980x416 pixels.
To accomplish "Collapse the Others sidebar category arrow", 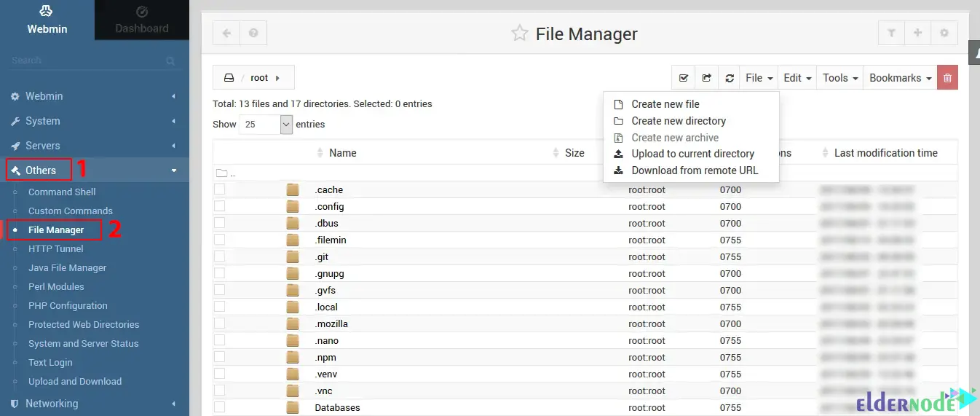I will coord(173,170).
